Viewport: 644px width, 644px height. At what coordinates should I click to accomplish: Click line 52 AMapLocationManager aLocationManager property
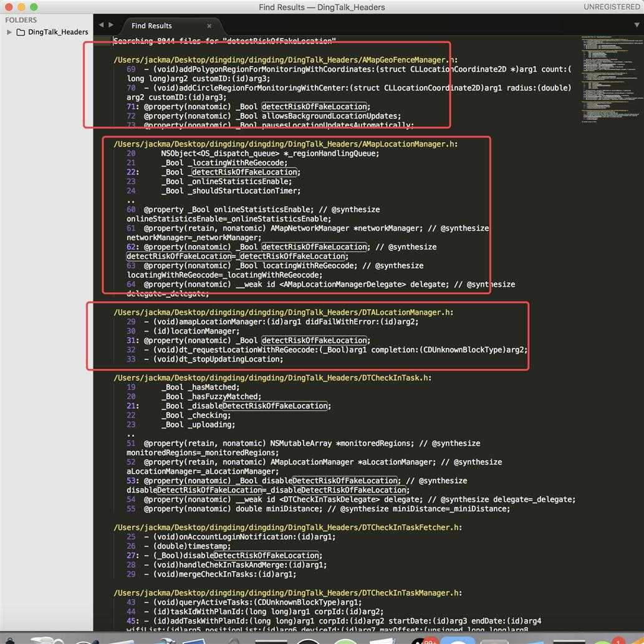(314, 467)
